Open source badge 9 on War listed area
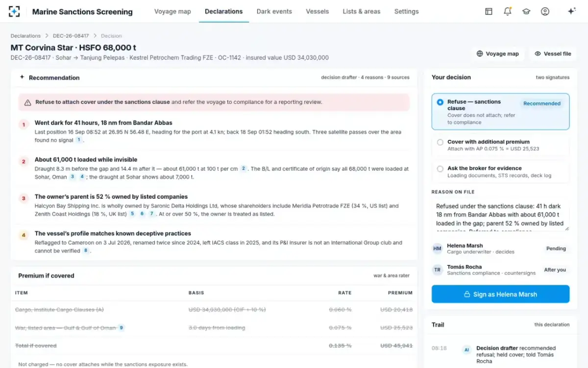This screenshot has height=368, width=588. point(121,328)
